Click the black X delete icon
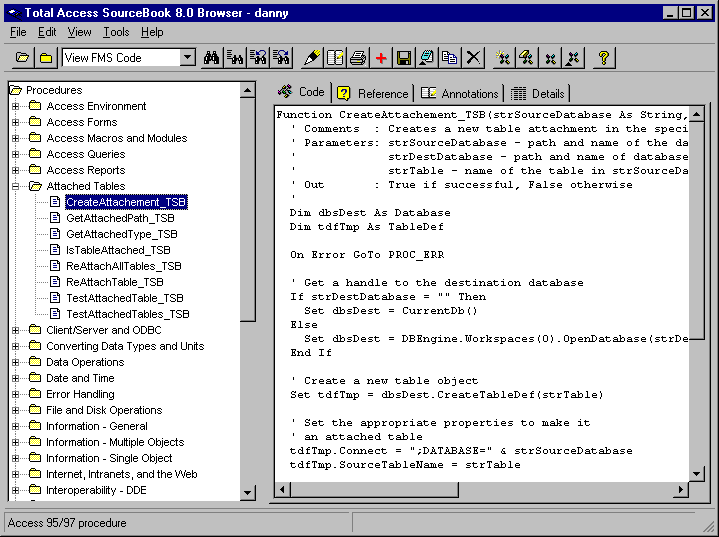Image resolution: width=719 pixels, height=537 pixels. [473, 58]
